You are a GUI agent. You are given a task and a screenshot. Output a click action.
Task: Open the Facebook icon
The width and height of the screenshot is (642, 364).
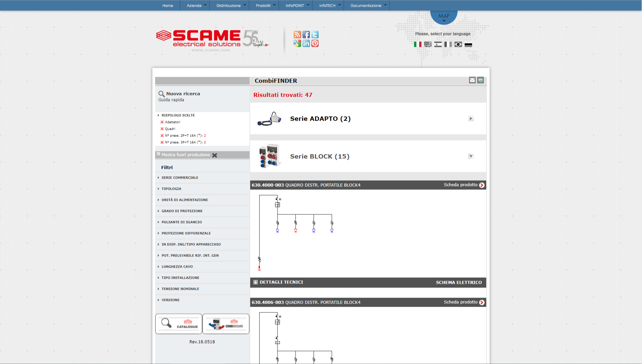(x=306, y=35)
